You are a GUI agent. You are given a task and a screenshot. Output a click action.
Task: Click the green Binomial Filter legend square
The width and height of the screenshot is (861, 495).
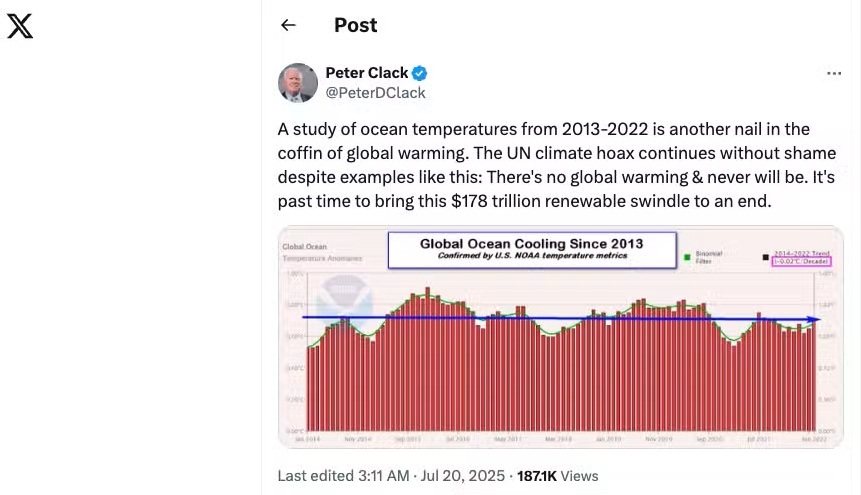point(686,257)
